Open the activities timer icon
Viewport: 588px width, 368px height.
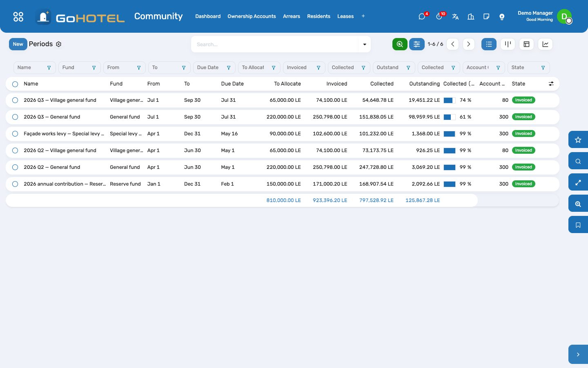[439, 16]
